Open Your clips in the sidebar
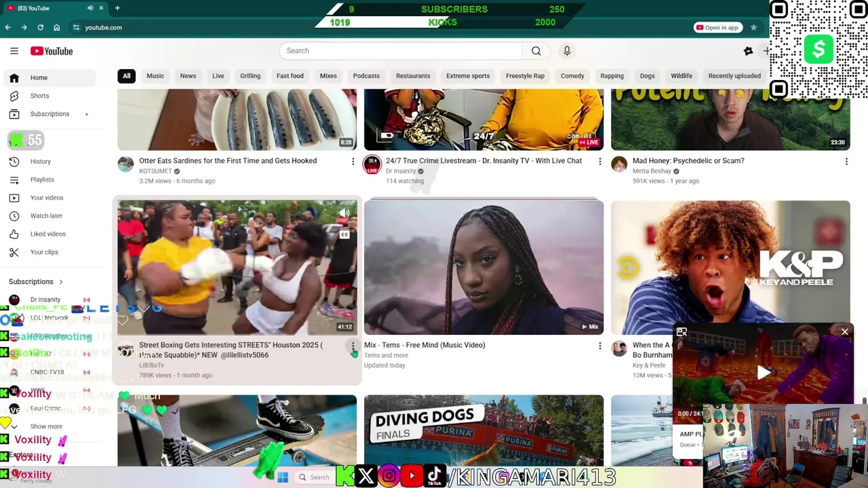This screenshot has width=868, height=488. click(50, 252)
